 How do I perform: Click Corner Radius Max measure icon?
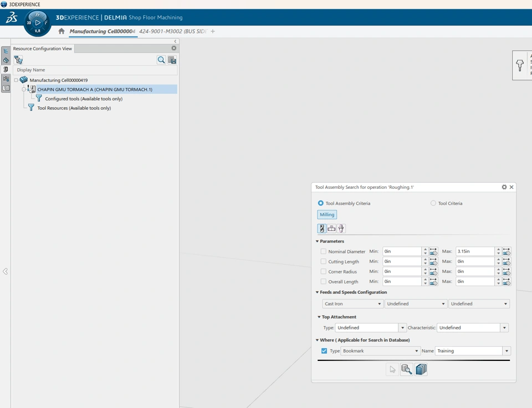[x=507, y=271]
